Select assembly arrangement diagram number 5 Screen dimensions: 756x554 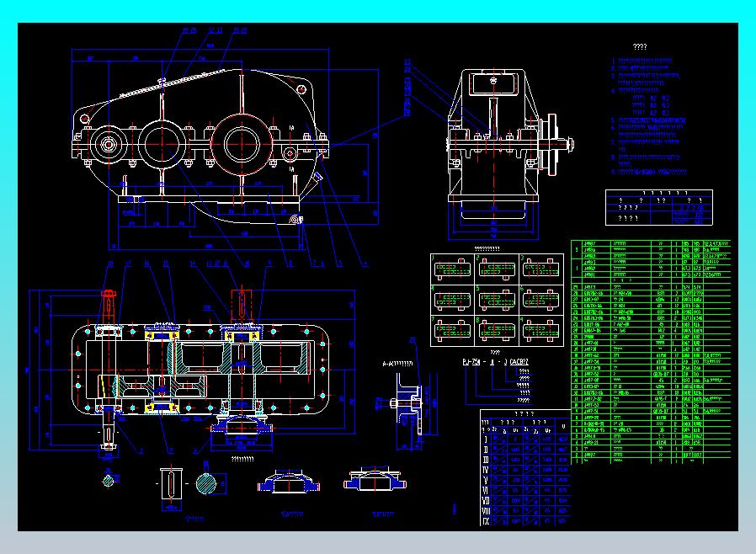point(497,300)
